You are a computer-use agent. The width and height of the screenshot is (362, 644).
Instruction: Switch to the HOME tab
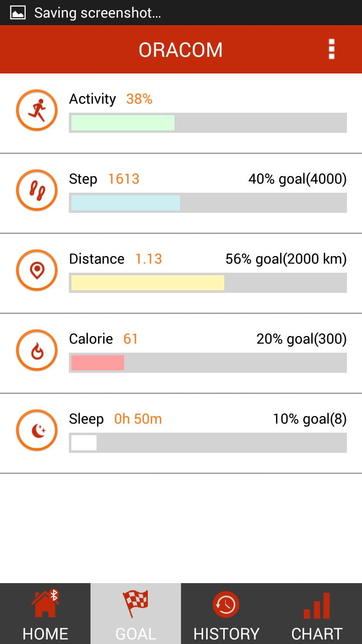click(45, 614)
